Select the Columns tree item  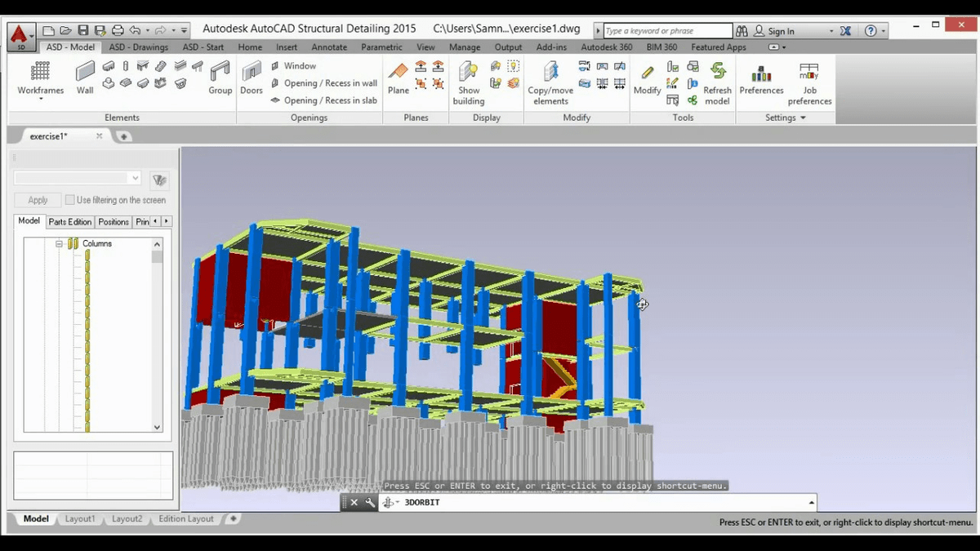[97, 244]
